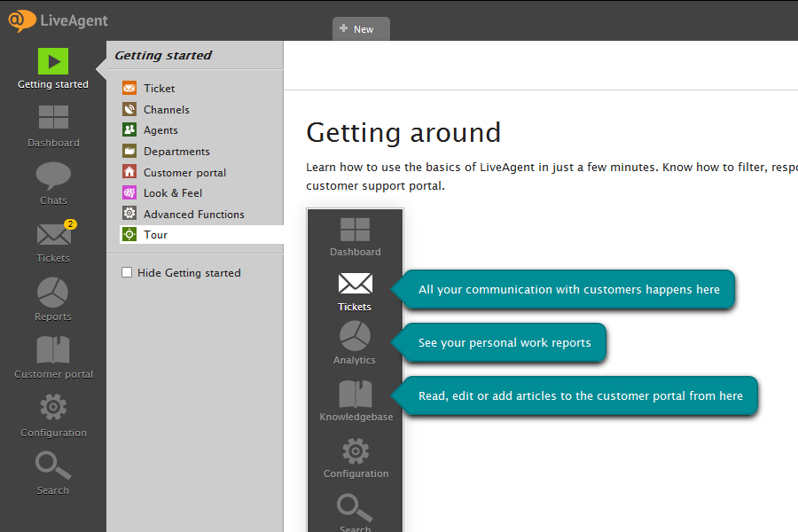Viewport: 798px width, 532px height.
Task: Click the Learn how to use LiveAgent paragraph
Action: coord(552,176)
